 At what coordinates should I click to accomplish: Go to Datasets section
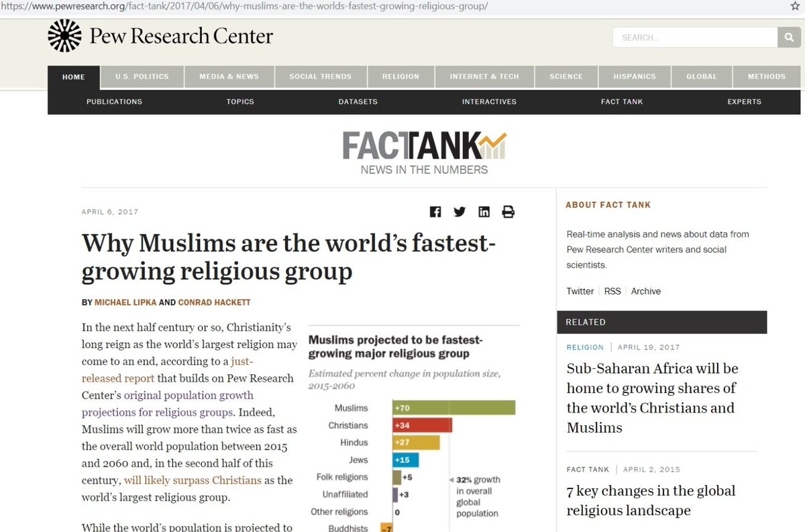click(358, 102)
